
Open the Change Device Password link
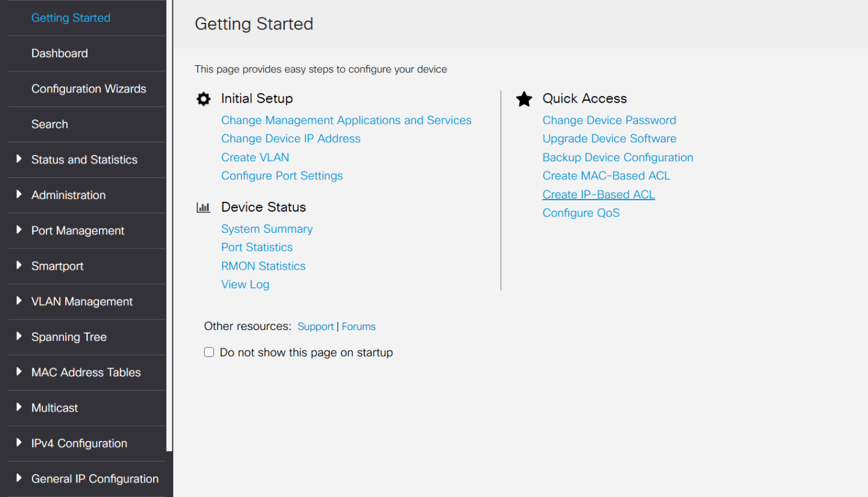(609, 120)
